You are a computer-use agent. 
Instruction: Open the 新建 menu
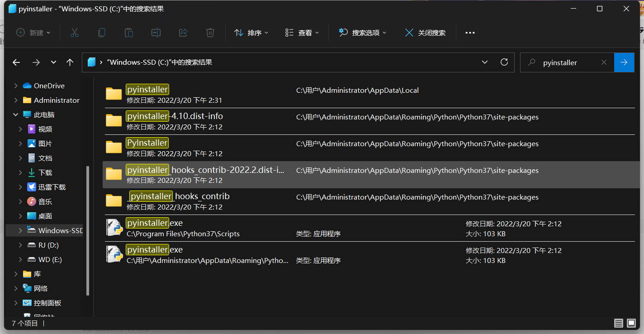coord(33,32)
